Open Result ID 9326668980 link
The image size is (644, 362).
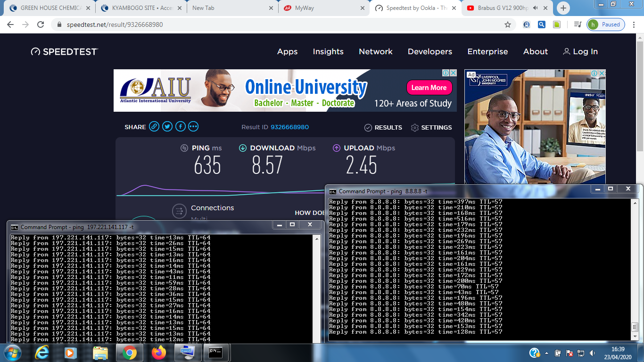tap(289, 127)
